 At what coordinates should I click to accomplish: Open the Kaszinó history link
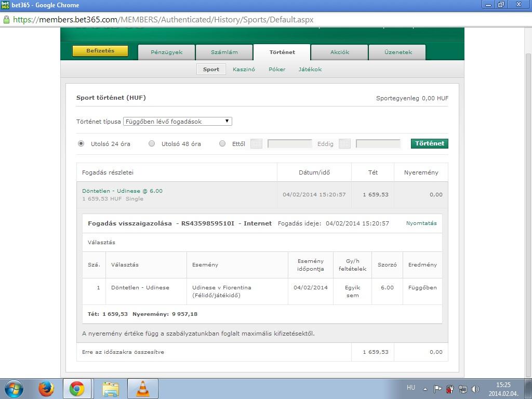coord(244,69)
